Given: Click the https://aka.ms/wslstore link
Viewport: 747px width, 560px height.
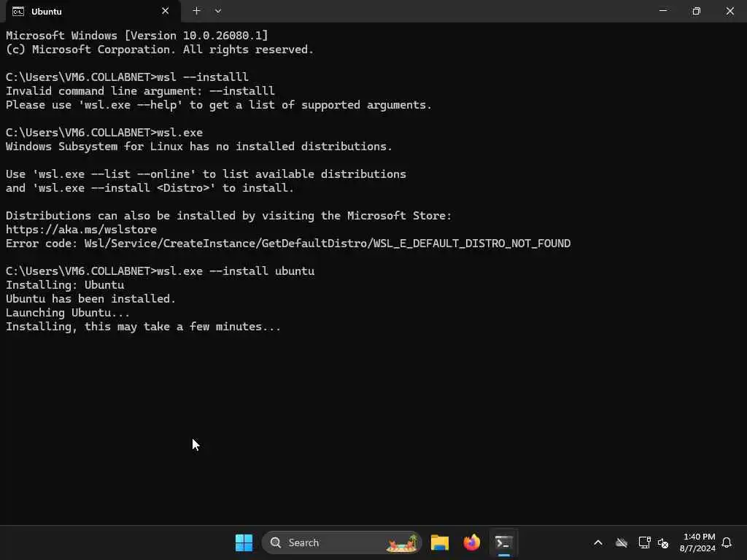Looking at the screenshot, I should 82,230.
